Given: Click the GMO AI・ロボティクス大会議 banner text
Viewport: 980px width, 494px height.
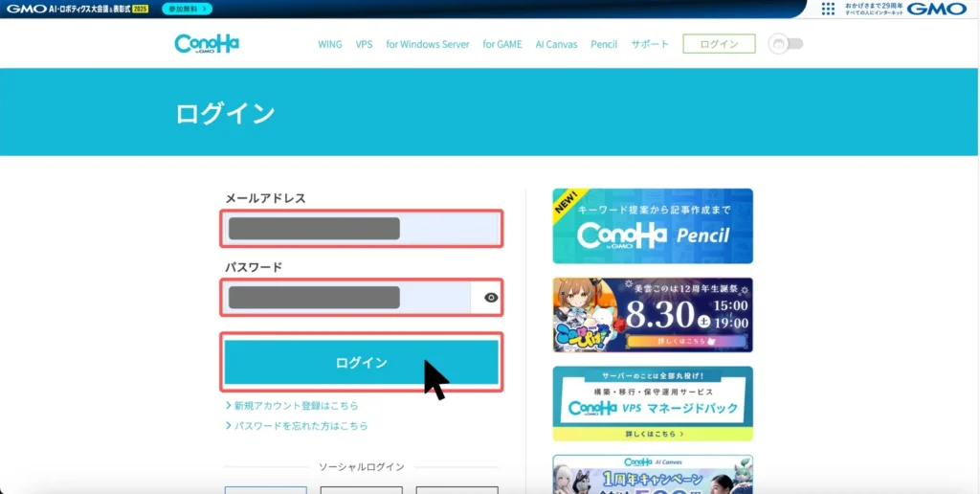Looking at the screenshot, I should click(x=78, y=9).
